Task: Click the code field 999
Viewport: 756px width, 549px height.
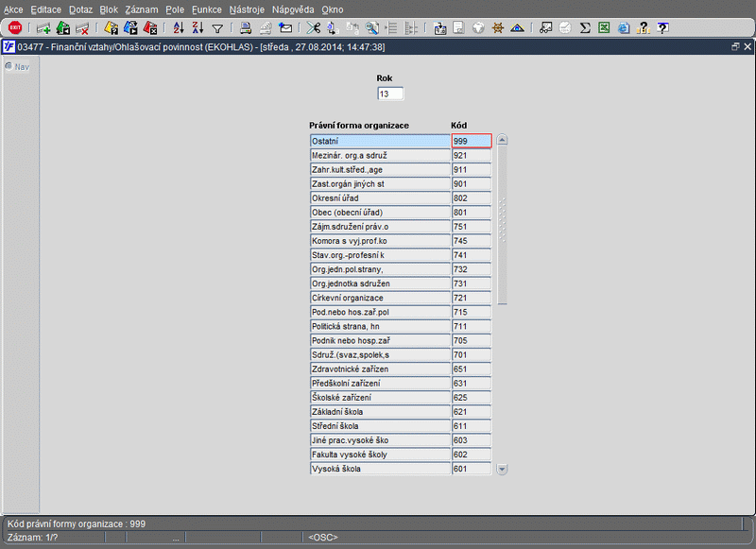Action: [472, 141]
